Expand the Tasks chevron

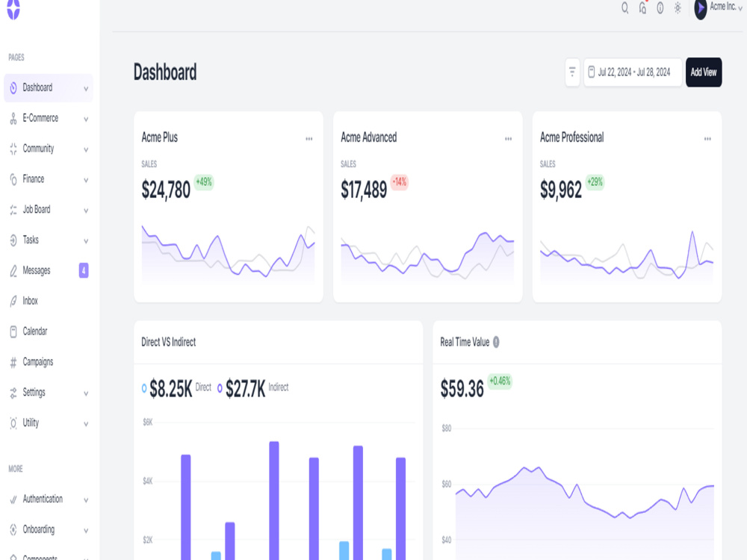[x=86, y=241]
